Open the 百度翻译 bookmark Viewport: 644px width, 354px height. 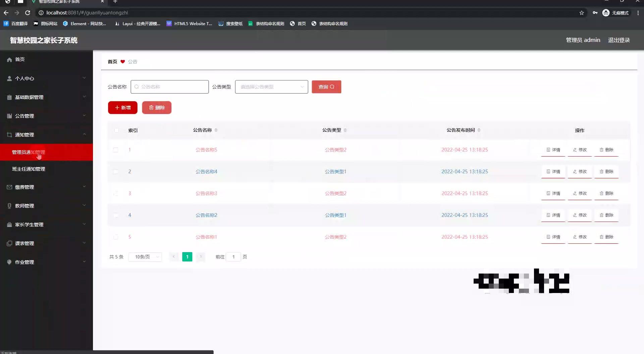coord(15,24)
